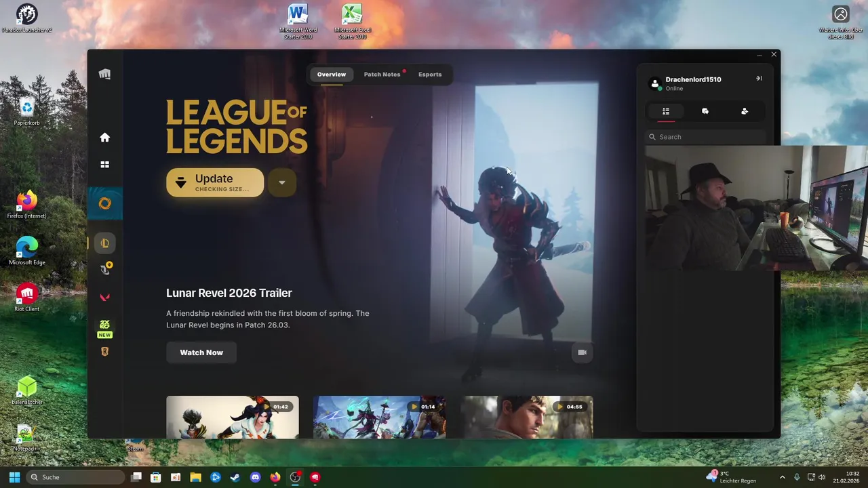Open the Esports tab

(x=430, y=75)
